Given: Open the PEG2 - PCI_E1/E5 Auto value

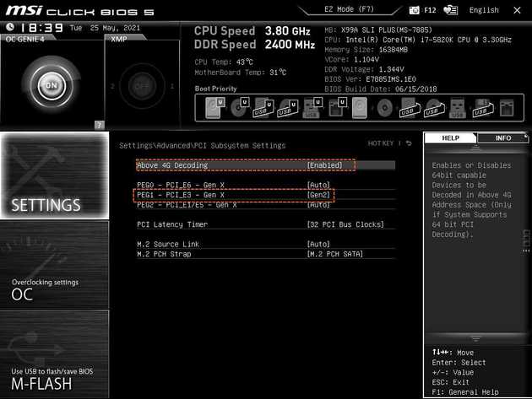Looking at the screenshot, I should tap(318, 205).
